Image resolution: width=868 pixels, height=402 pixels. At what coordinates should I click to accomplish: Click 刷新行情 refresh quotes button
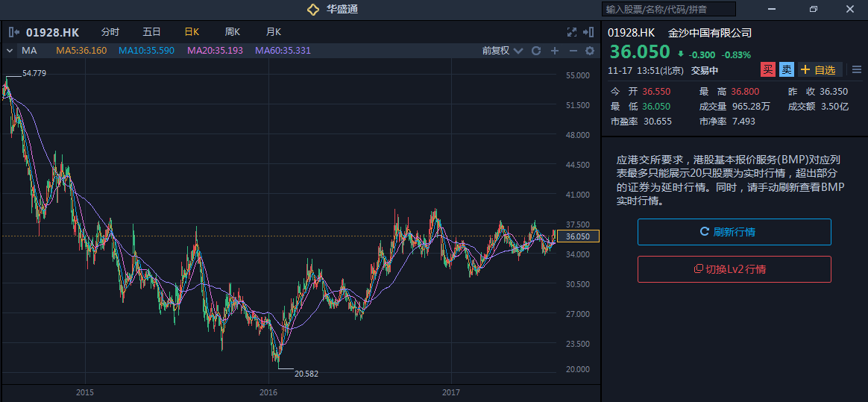(x=734, y=232)
